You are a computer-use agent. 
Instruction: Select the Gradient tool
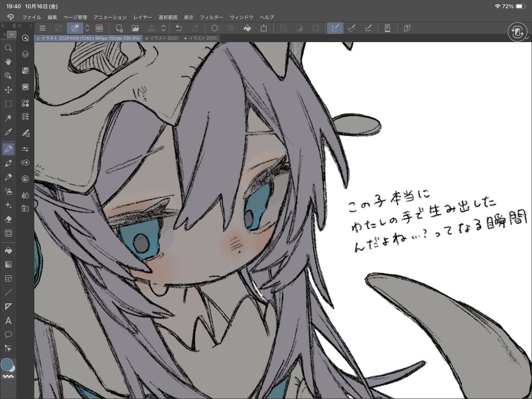click(8, 265)
